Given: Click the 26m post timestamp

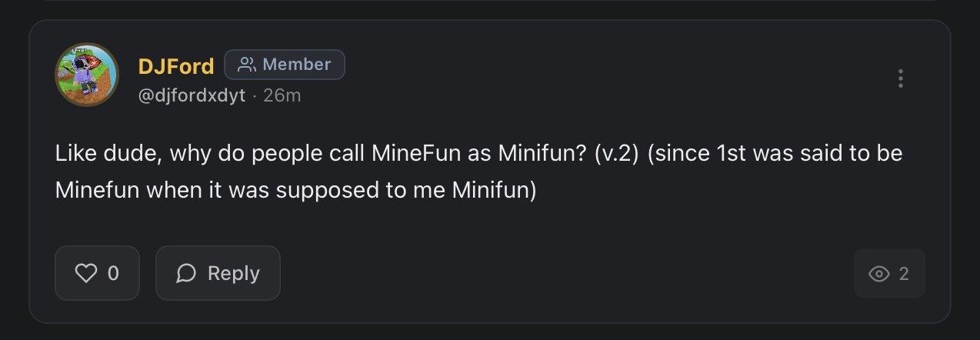Looking at the screenshot, I should (x=282, y=95).
